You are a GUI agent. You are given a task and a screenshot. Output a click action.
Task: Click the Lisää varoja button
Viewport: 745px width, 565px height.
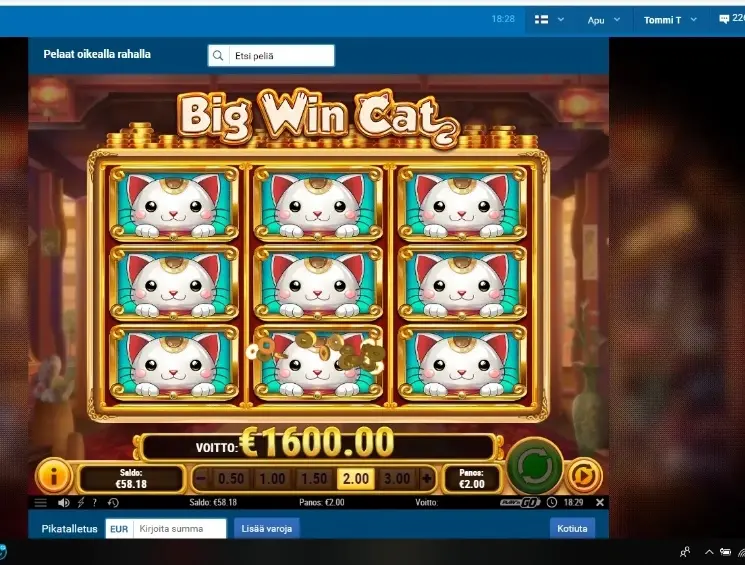coord(267,528)
